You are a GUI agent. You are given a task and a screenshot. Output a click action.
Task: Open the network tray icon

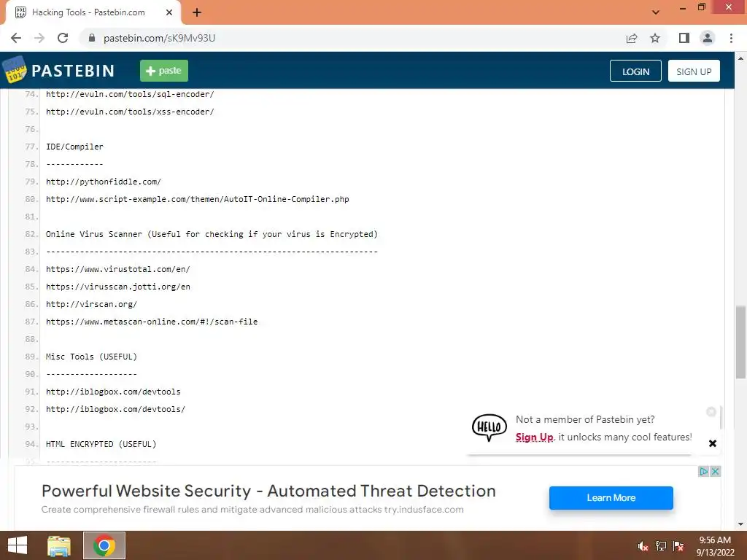[x=661, y=546]
